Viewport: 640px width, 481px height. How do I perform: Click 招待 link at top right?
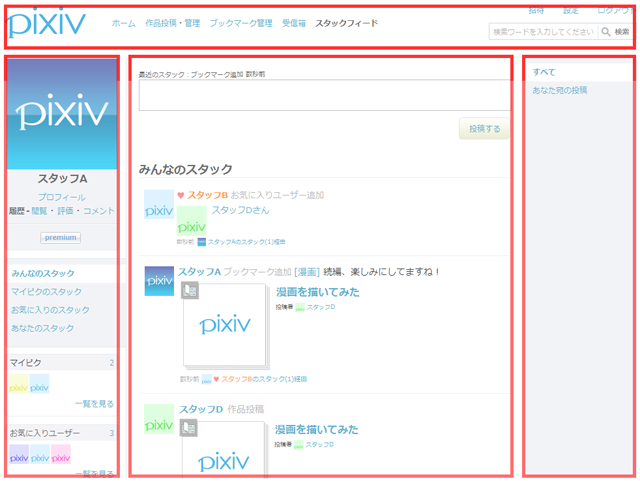pyautogui.click(x=536, y=11)
